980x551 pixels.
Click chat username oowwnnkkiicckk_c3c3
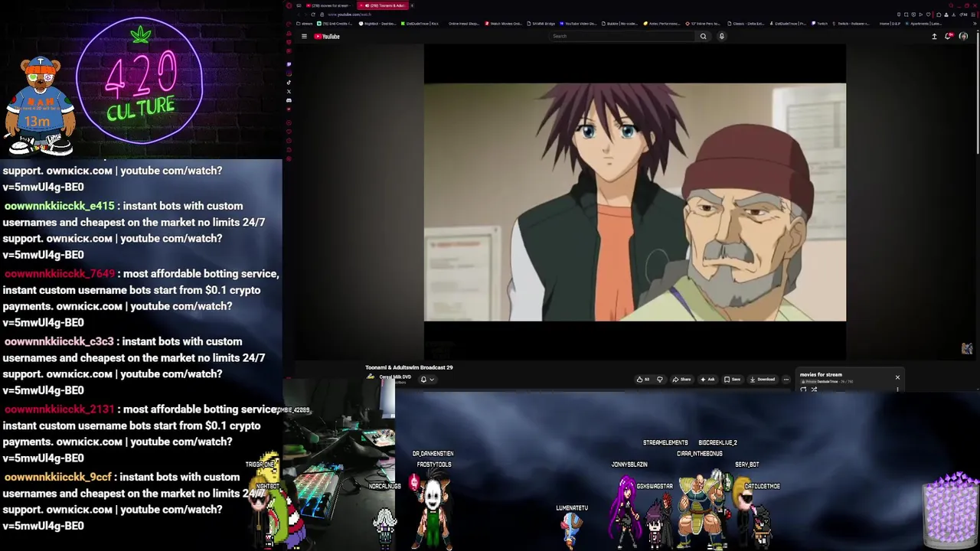tap(59, 341)
